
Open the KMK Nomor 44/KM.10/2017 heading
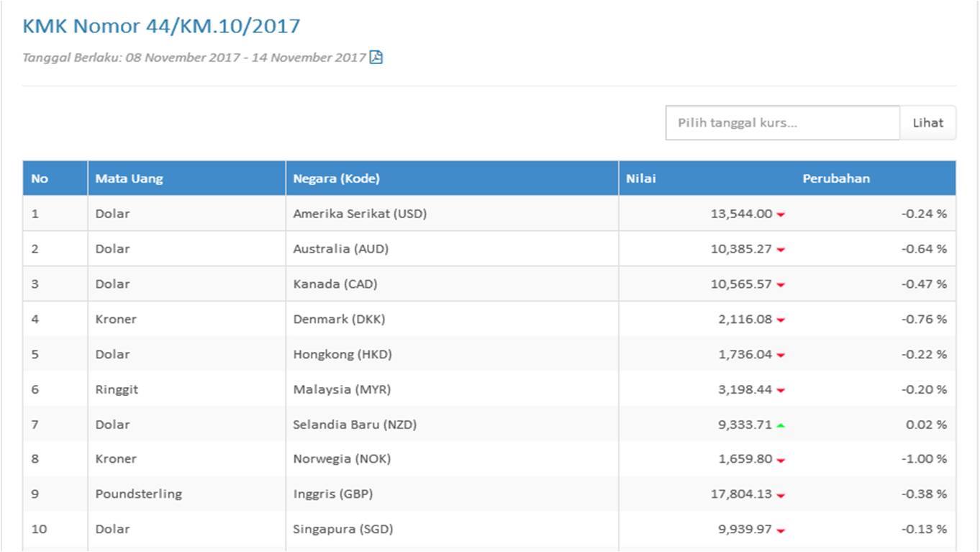[x=161, y=26]
